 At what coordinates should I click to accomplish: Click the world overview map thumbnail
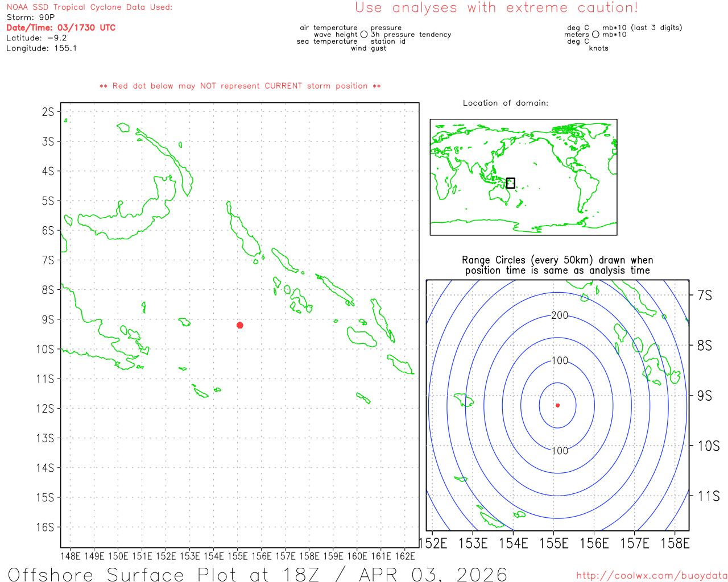click(523, 177)
